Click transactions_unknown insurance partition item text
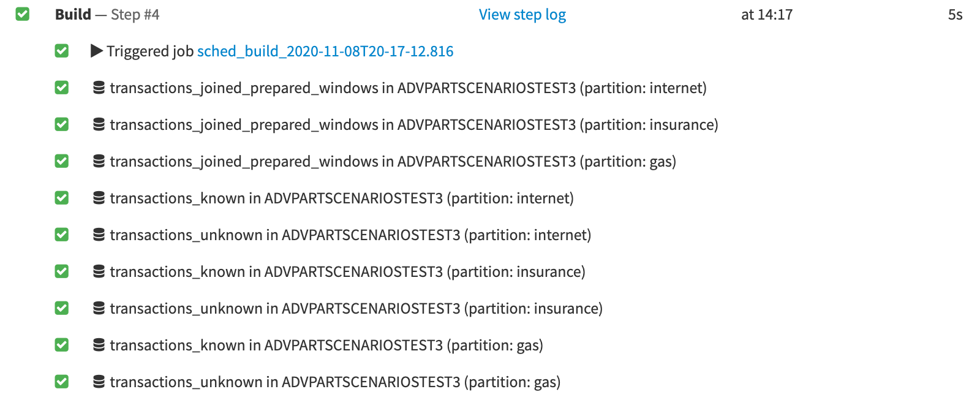 pyautogui.click(x=356, y=309)
